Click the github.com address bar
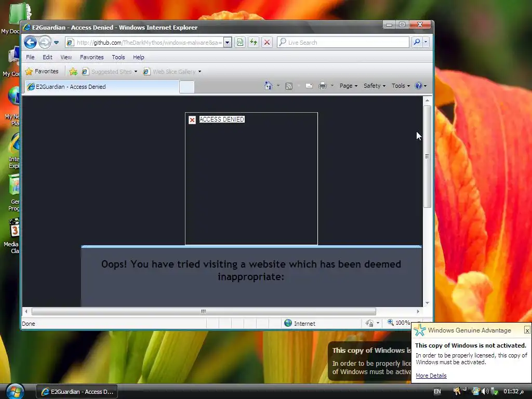This screenshot has height=399, width=532. click(x=145, y=43)
